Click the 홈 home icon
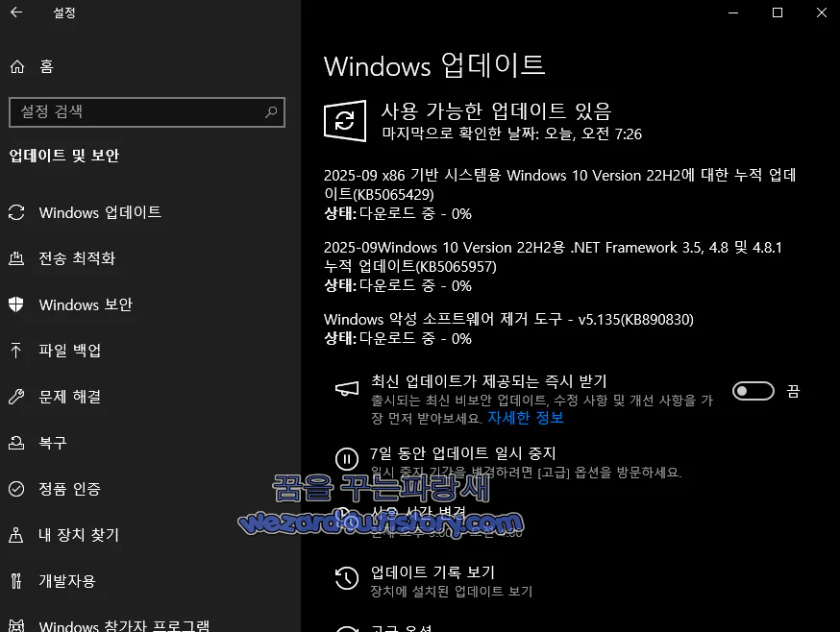The image size is (840, 632). click(x=16, y=66)
